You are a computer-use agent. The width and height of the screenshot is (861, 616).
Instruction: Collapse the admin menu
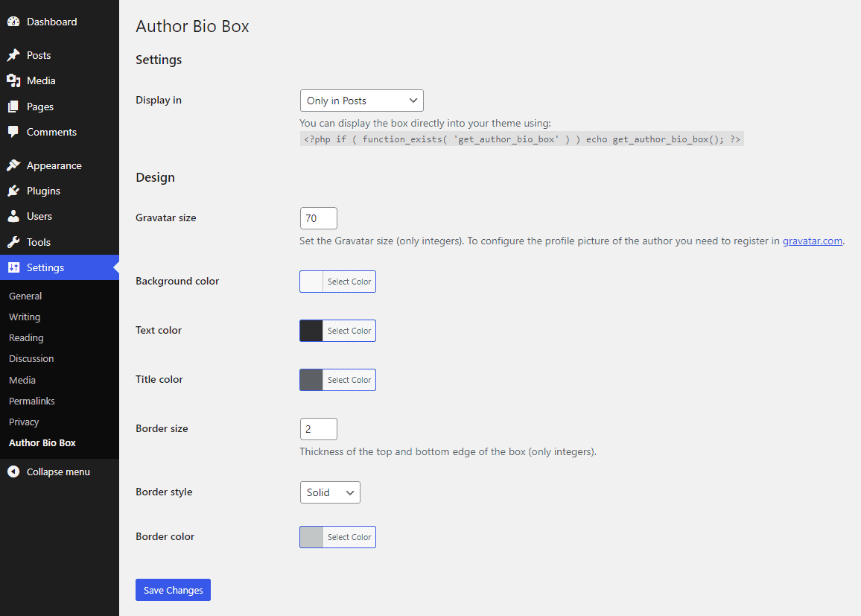coord(49,471)
